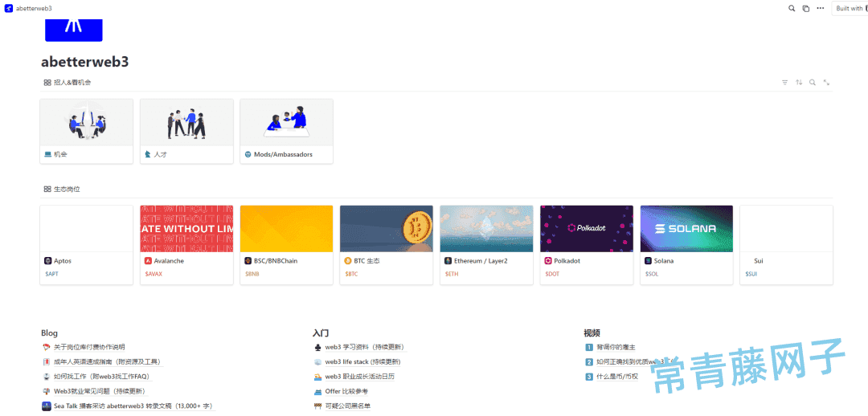Open Sea Talk 播客采访 transcript link
The height and width of the screenshot is (416, 868).
coord(133,406)
